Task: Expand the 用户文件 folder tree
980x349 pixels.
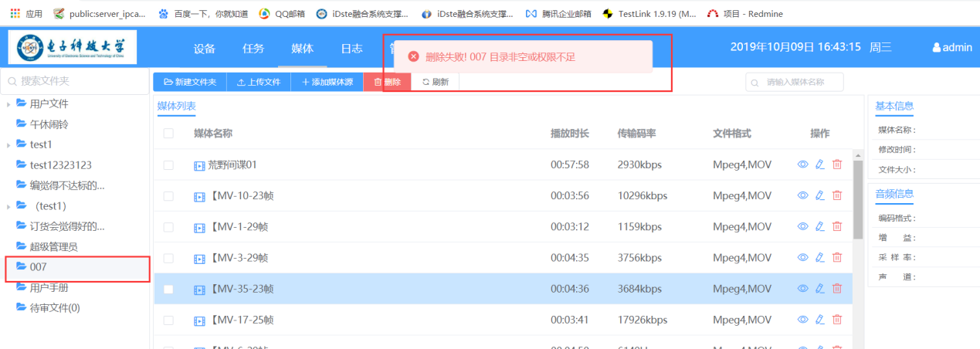Action: pyautogui.click(x=8, y=103)
